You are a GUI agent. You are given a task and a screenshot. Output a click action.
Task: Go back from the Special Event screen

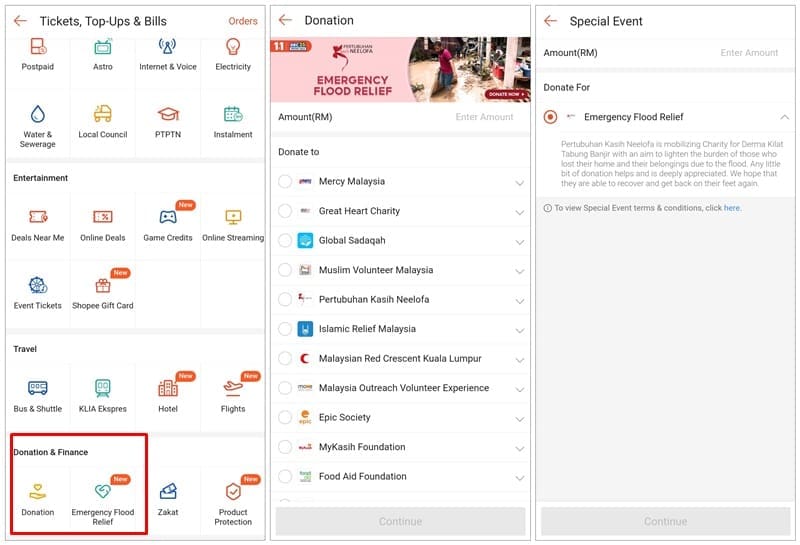pos(550,21)
